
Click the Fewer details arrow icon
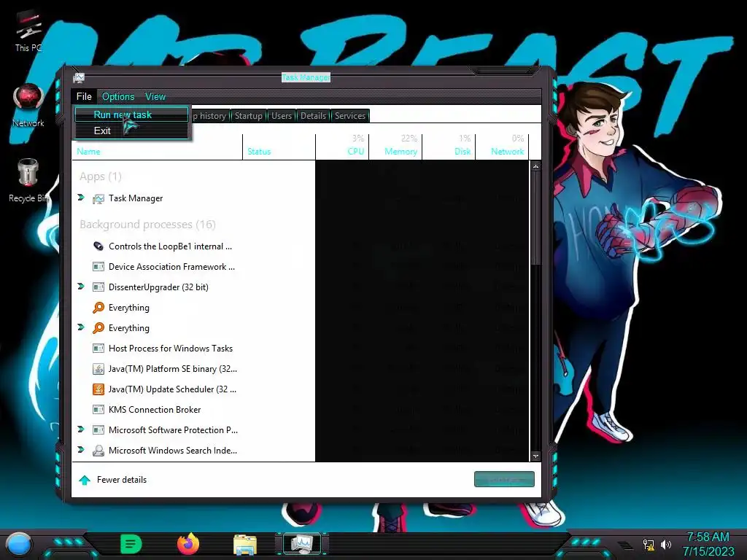tap(85, 480)
